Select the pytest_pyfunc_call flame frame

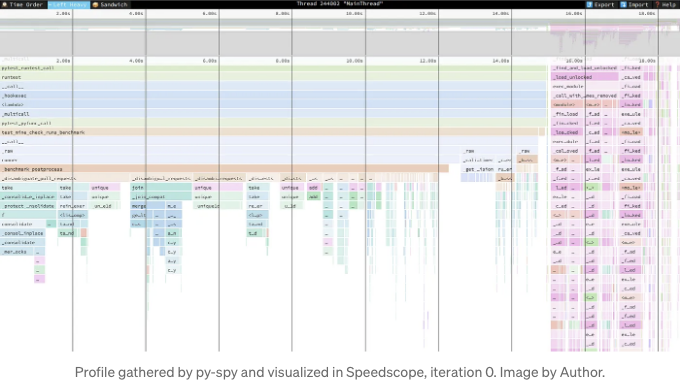tap(273, 123)
